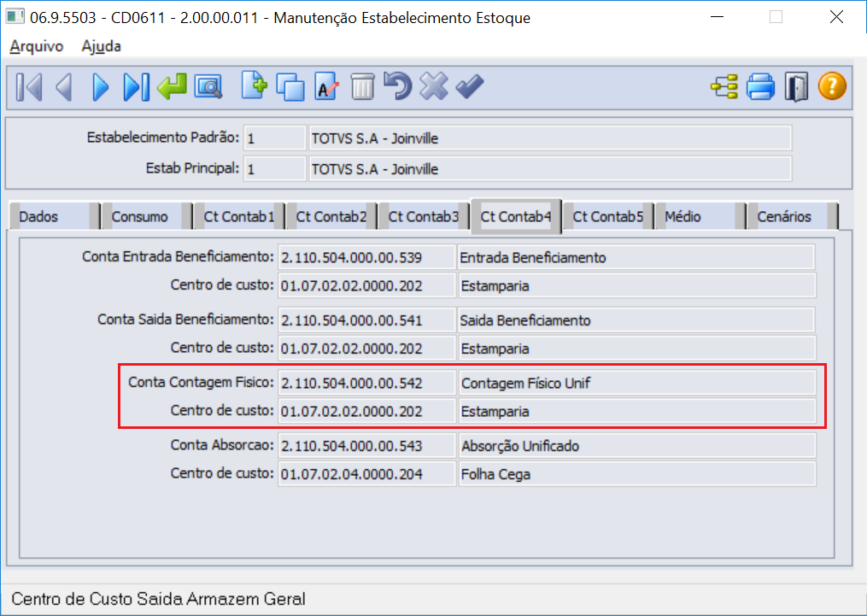
Task: Open the Ajuda menu
Action: pyautogui.click(x=101, y=46)
